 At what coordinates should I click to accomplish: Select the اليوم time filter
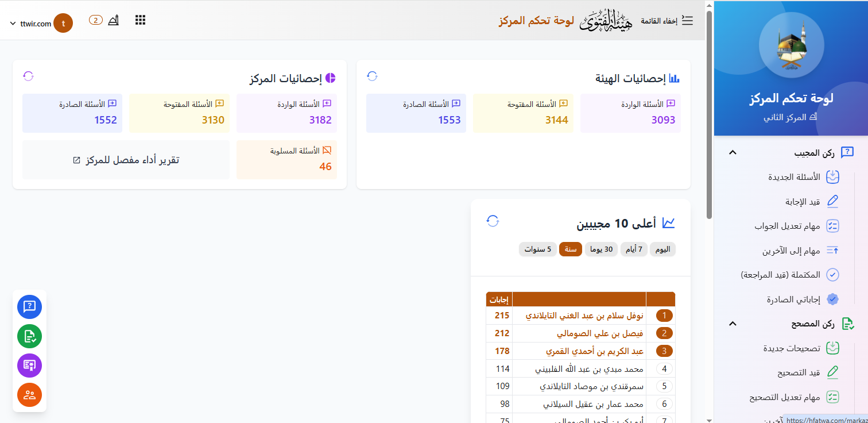pyautogui.click(x=662, y=249)
